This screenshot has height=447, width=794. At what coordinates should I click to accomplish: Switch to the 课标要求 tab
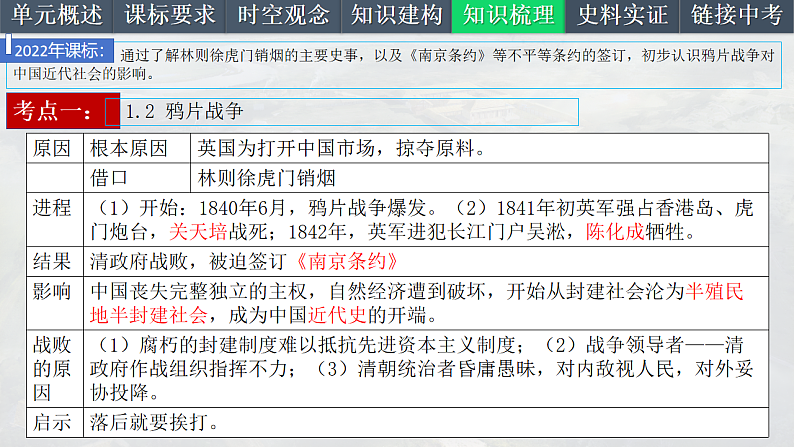click(x=169, y=16)
